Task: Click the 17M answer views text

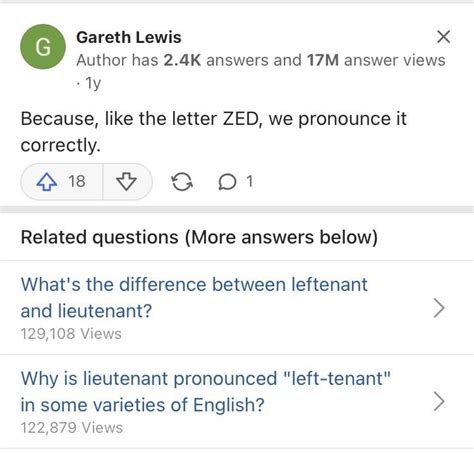Action: [x=376, y=60]
